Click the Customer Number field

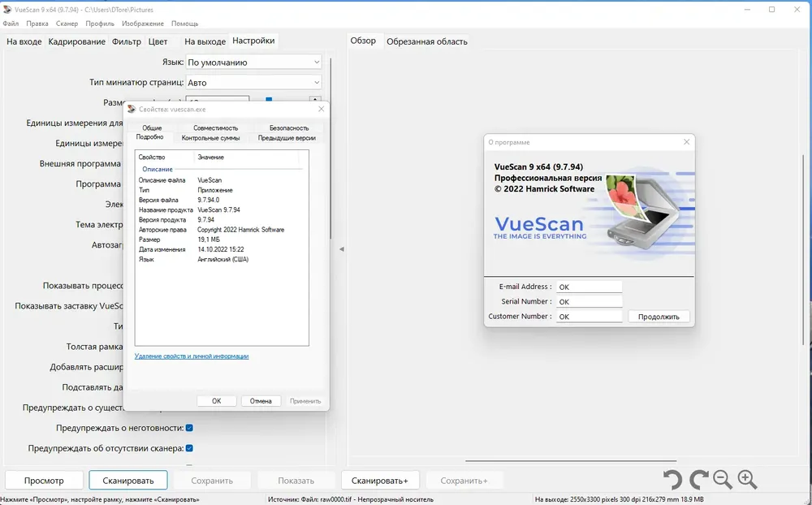589,317
